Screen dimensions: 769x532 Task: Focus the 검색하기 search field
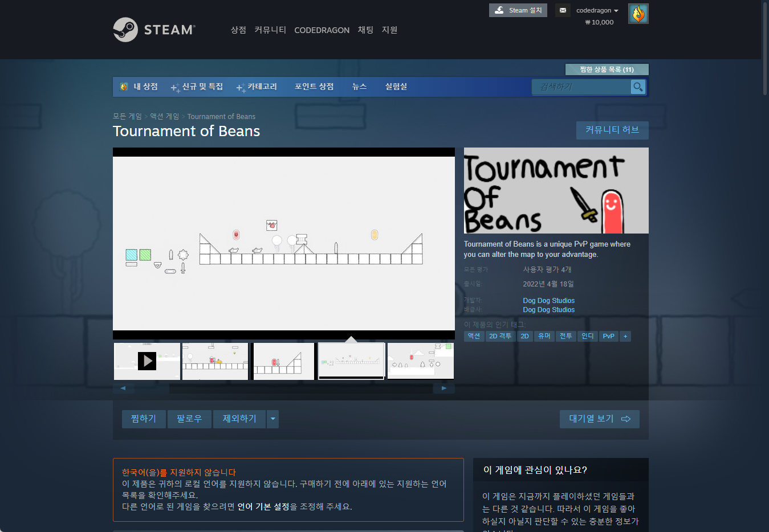click(x=581, y=87)
